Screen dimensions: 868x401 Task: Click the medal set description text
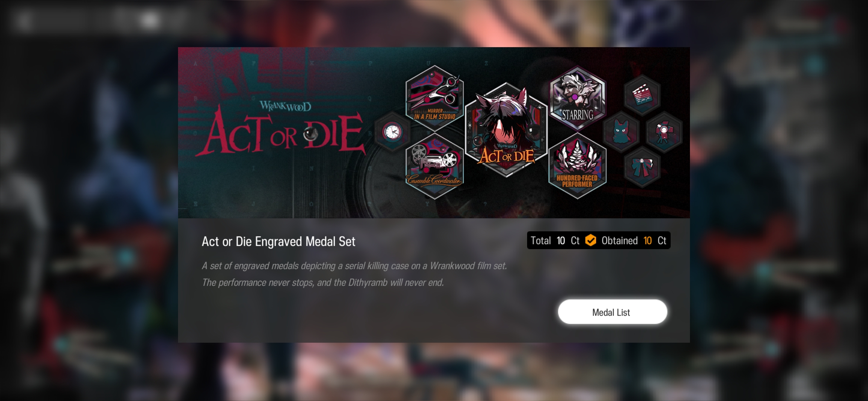pos(354,274)
